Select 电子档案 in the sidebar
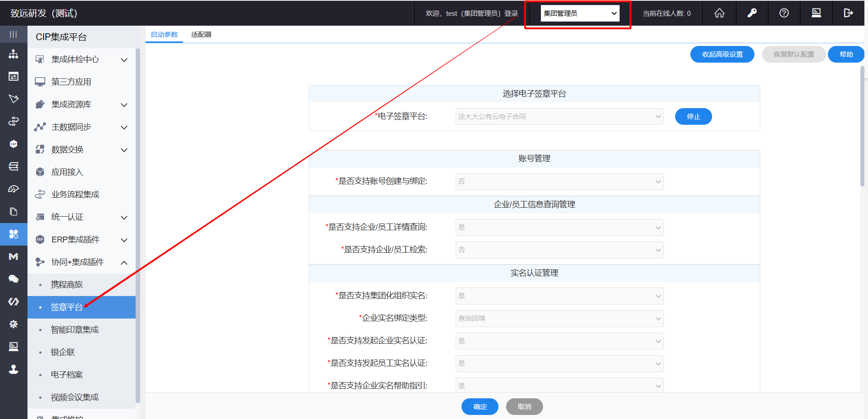 pyautogui.click(x=82, y=375)
